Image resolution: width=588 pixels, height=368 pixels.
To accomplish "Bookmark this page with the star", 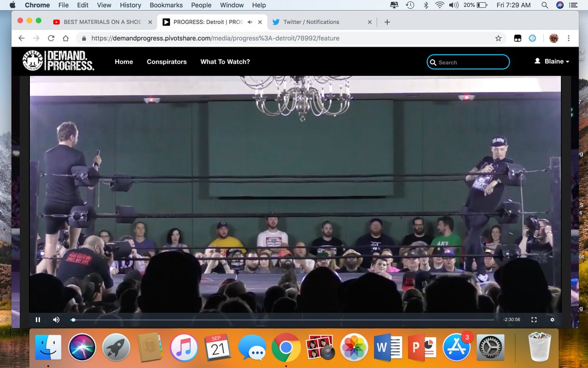I will 498,38.
